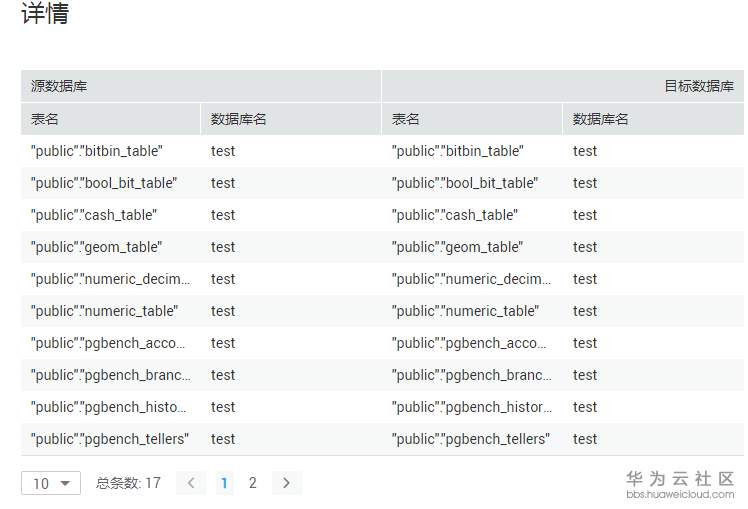Click source "numeric_table" table name
Image resolution: width=748 pixels, height=509 pixels.
[x=105, y=311]
